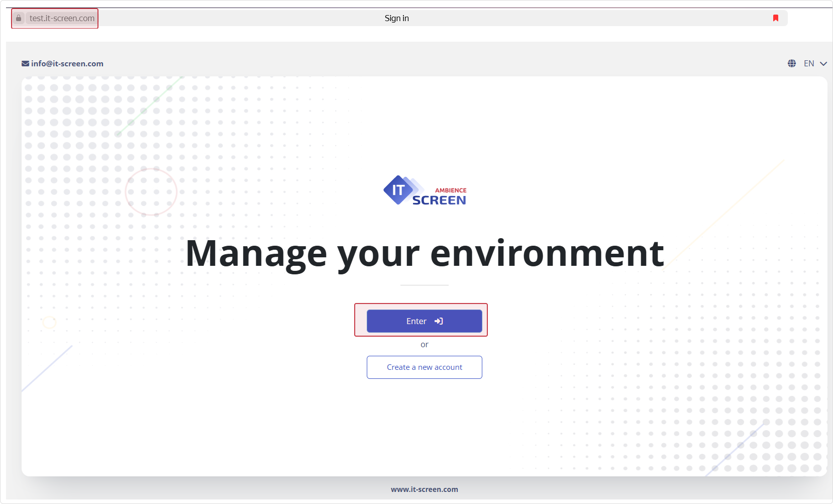Click the padlock icon in the address bar
The width and height of the screenshot is (833, 504).
point(19,18)
